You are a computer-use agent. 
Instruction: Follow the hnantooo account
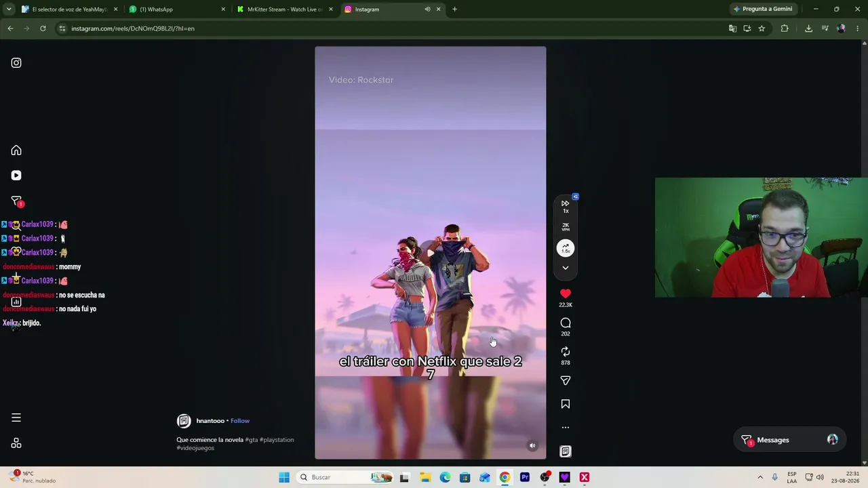pyautogui.click(x=240, y=421)
